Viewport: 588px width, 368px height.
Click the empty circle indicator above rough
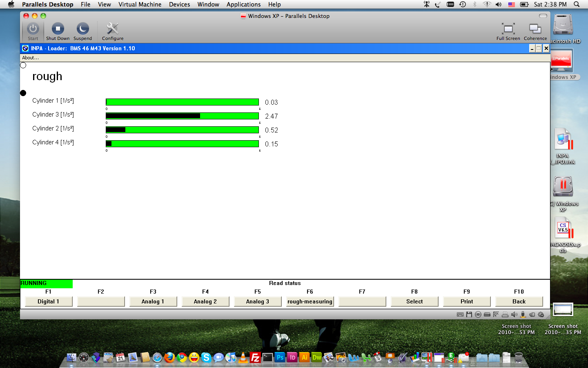coord(23,65)
